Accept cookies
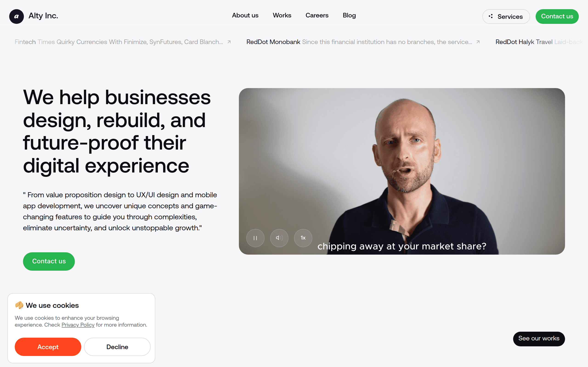Image resolution: width=588 pixels, height=367 pixels. [x=48, y=347]
